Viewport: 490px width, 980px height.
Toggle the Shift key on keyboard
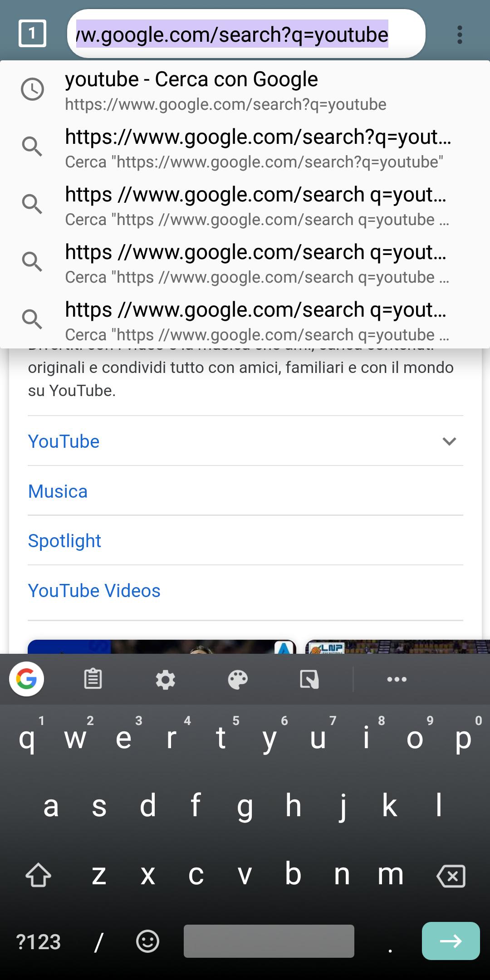coord(38,875)
